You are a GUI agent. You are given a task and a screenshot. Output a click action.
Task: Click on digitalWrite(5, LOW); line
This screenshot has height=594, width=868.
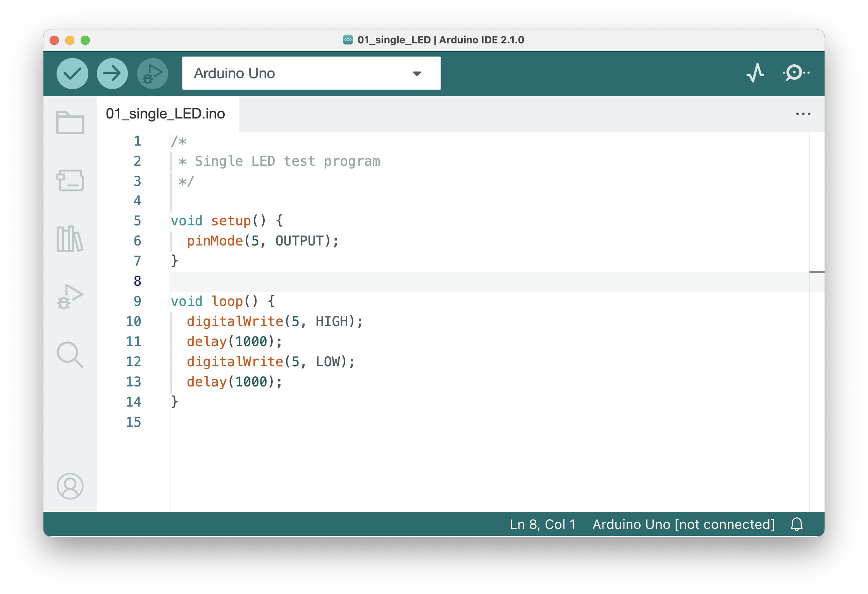point(271,362)
